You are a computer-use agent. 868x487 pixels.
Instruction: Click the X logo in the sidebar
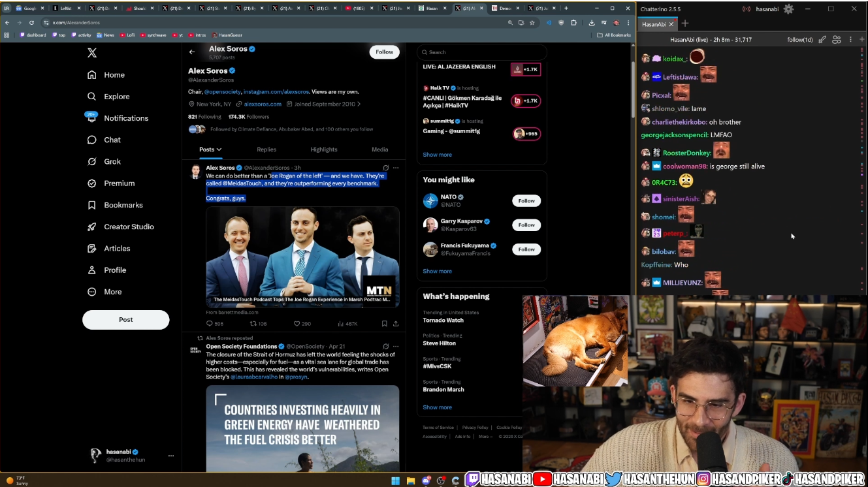point(92,53)
